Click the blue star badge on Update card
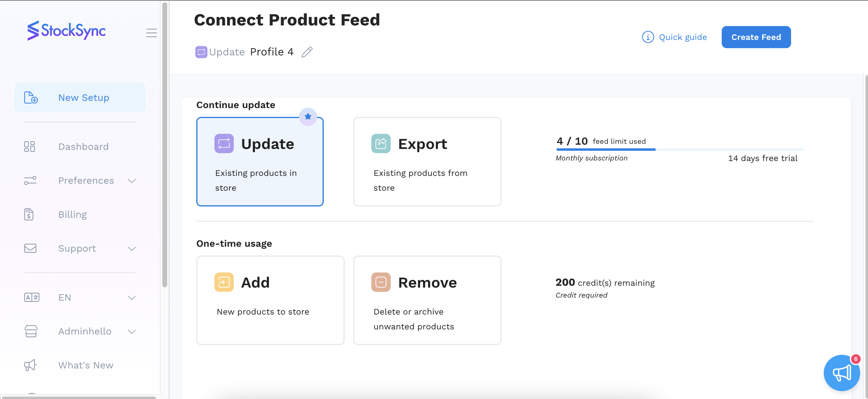The width and height of the screenshot is (868, 399). pyautogui.click(x=308, y=117)
